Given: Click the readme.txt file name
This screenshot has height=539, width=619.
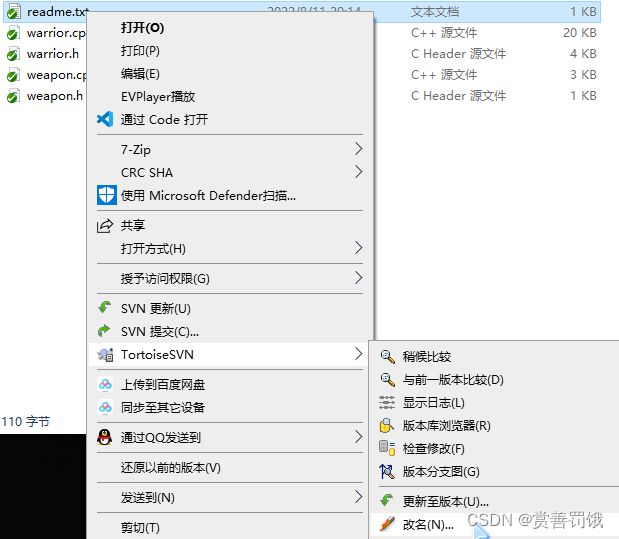Looking at the screenshot, I should 58,12.
